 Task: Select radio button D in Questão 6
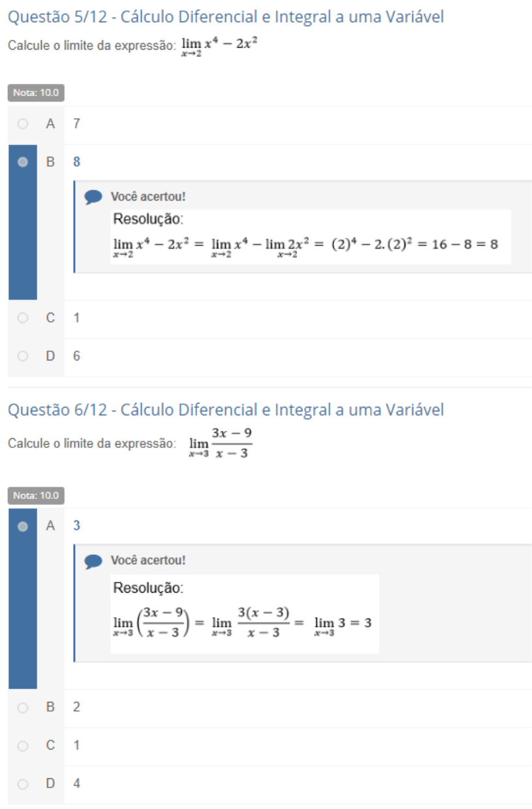pos(23,783)
